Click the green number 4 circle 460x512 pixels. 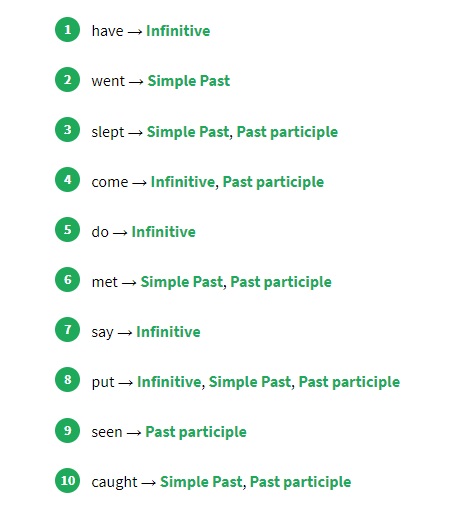[x=67, y=180]
